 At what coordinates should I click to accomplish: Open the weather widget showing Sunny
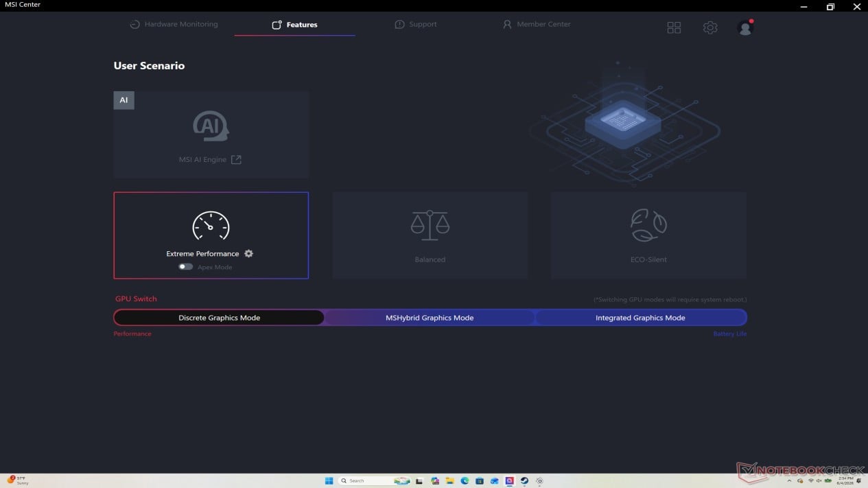19,480
